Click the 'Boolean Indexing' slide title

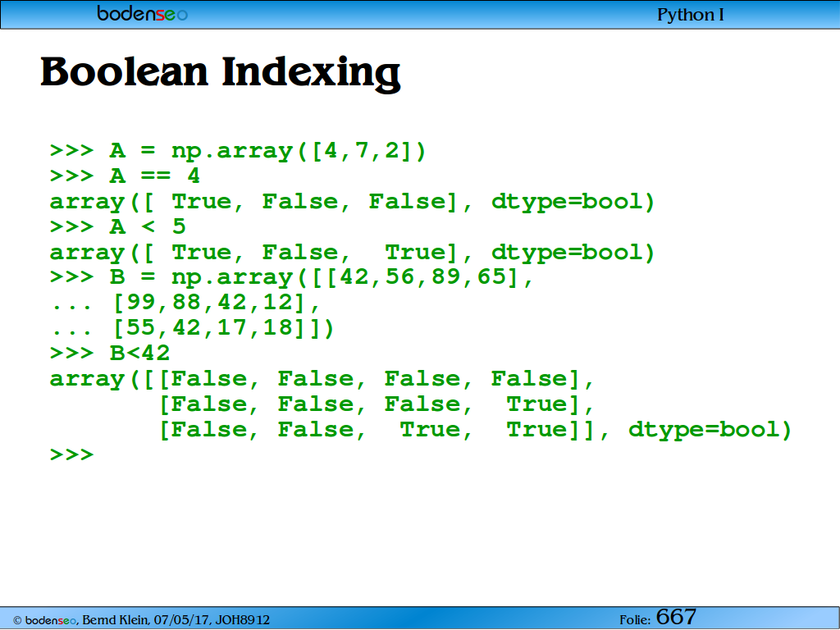pos(220,72)
